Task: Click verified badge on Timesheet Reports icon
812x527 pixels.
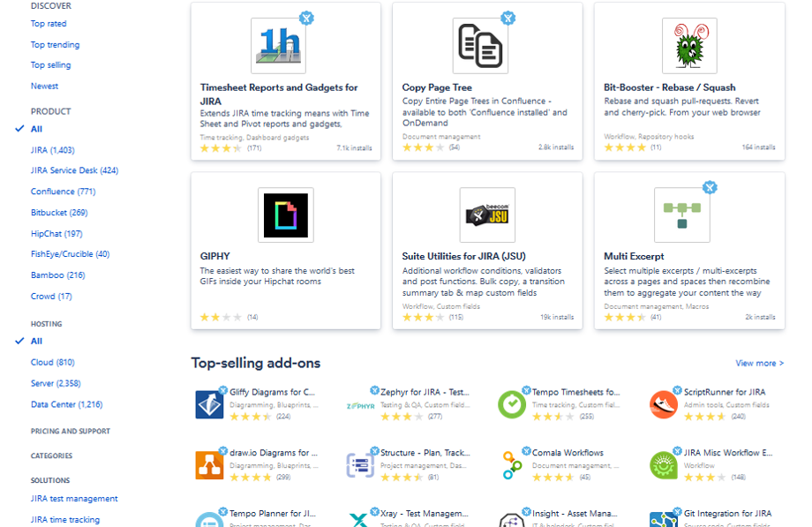Action: pyautogui.click(x=306, y=19)
